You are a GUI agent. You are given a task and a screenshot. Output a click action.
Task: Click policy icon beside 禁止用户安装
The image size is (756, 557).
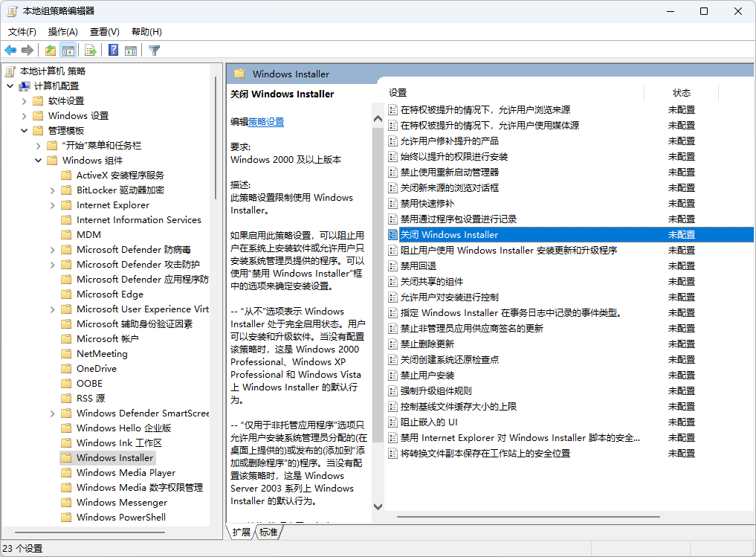(393, 376)
